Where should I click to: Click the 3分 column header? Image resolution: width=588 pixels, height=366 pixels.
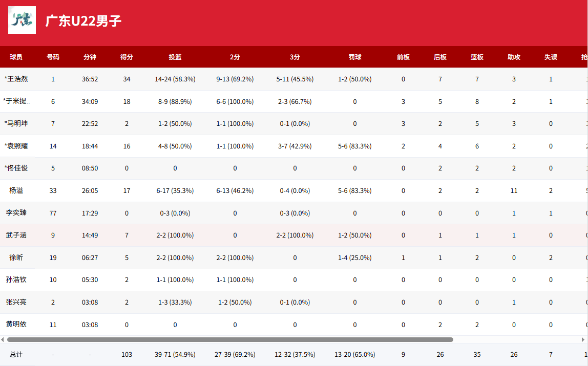pos(295,57)
